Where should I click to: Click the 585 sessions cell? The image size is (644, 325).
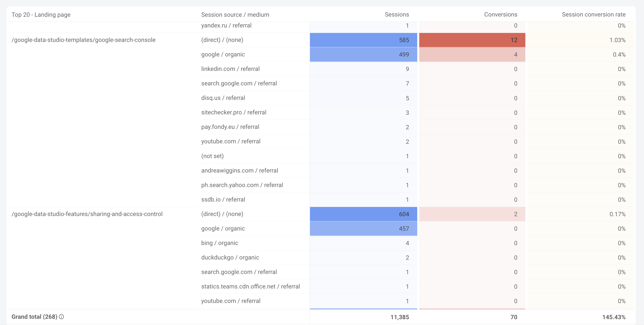tap(364, 40)
